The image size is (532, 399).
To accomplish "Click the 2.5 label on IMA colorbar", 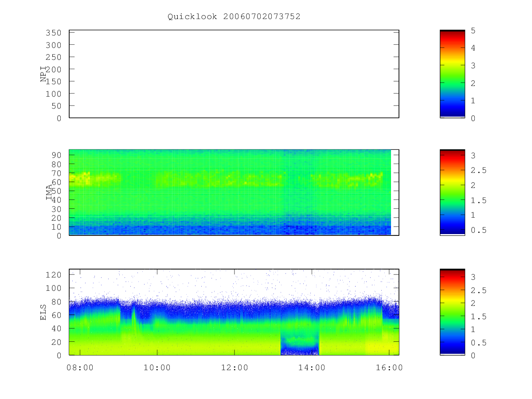I will [478, 171].
